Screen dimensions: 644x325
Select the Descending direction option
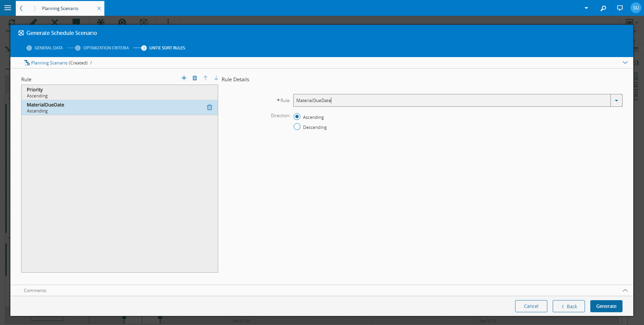[x=297, y=127]
